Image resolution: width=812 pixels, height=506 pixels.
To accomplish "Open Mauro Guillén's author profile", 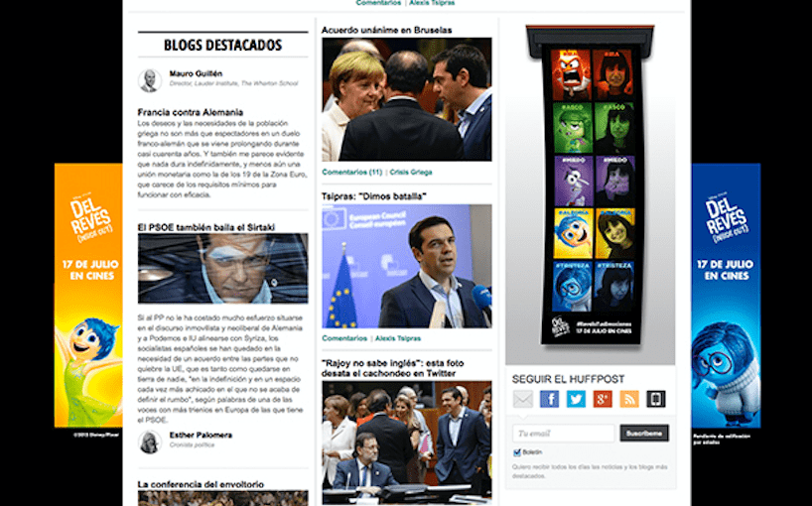I will (x=196, y=73).
